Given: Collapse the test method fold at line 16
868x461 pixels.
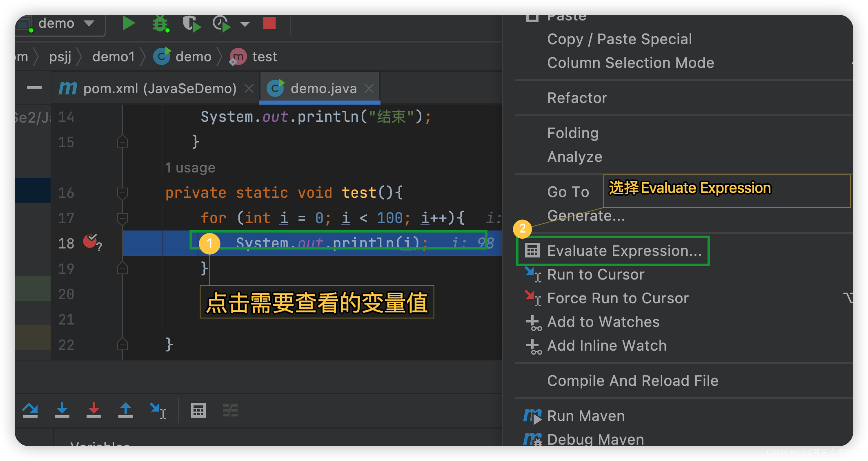Looking at the screenshot, I should 122,193.
